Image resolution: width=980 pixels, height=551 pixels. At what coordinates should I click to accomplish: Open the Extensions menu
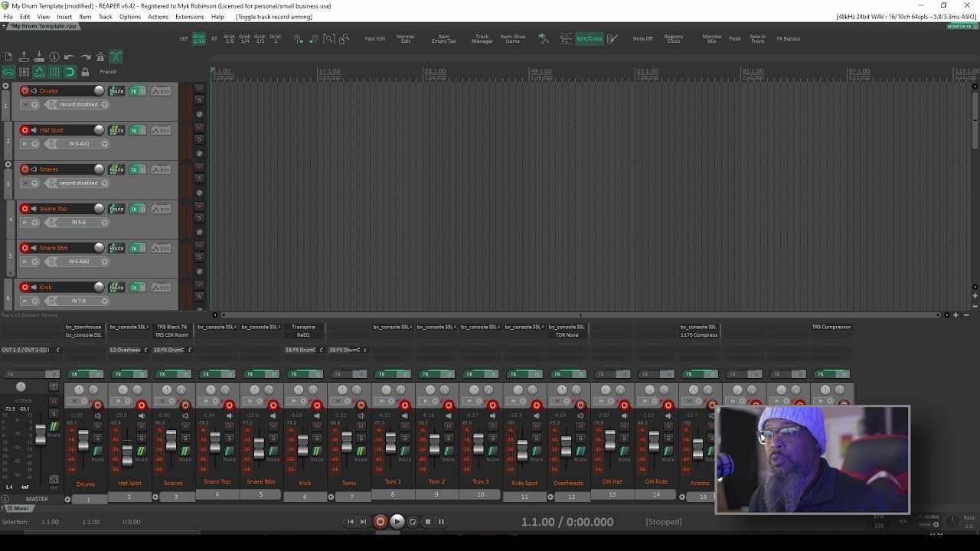[x=190, y=17]
